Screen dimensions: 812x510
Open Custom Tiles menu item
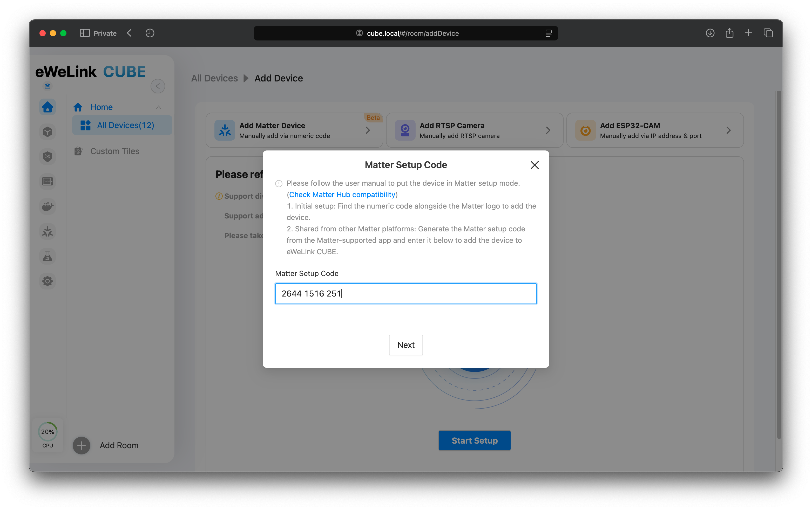pos(114,151)
